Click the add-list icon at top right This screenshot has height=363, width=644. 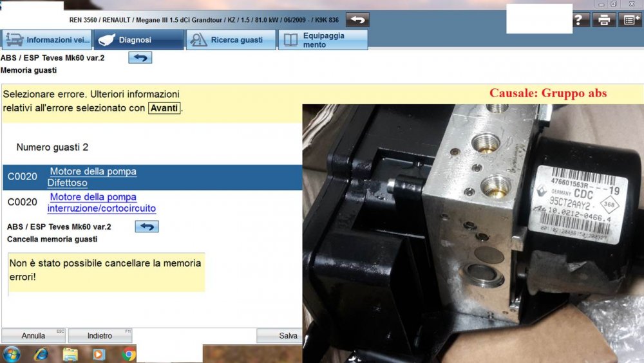[629, 20]
